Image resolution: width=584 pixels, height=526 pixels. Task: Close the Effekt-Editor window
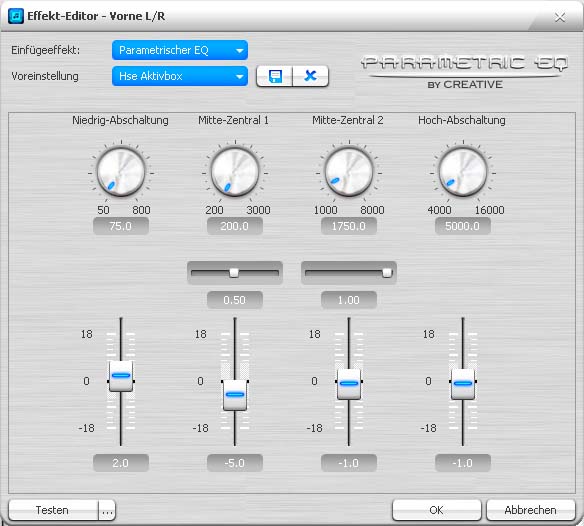click(560, 17)
